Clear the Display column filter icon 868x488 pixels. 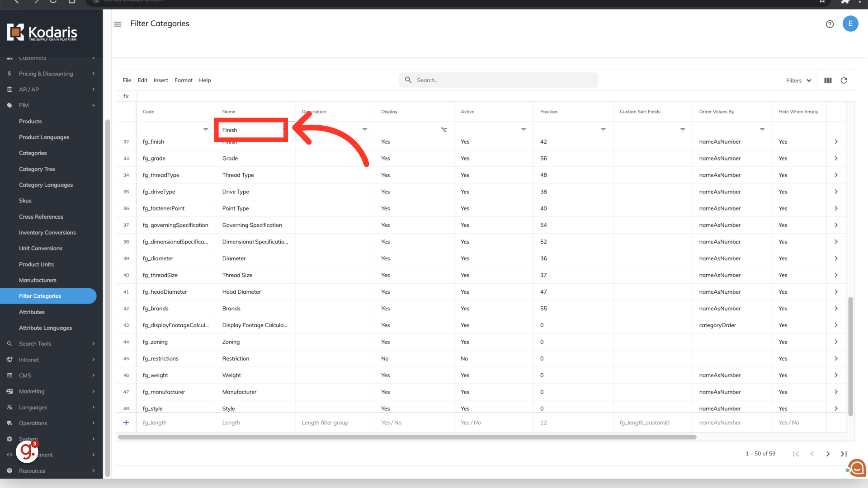pos(444,130)
